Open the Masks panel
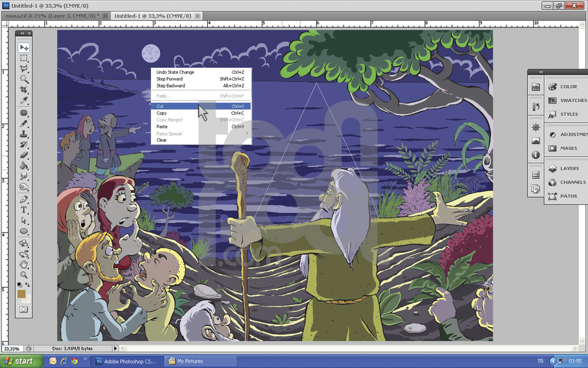The image size is (588, 368). point(566,148)
